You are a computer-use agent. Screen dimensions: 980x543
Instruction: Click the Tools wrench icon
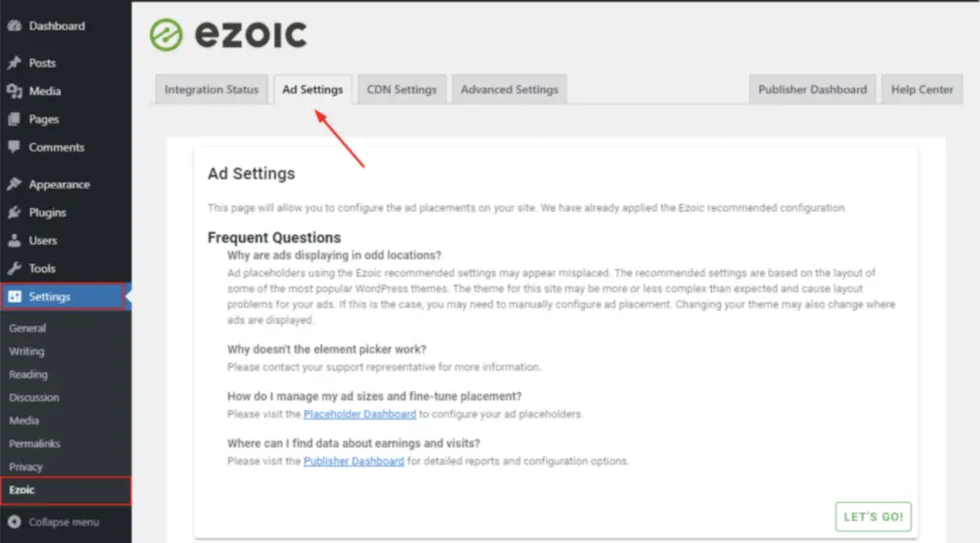click(x=14, y=268)
